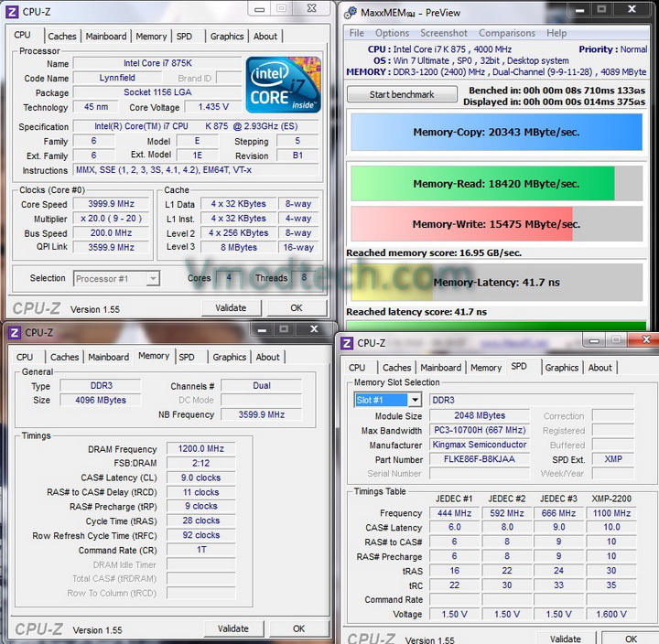Click Part Number FLKE86F-B8KJAA field

coord(480,459)
